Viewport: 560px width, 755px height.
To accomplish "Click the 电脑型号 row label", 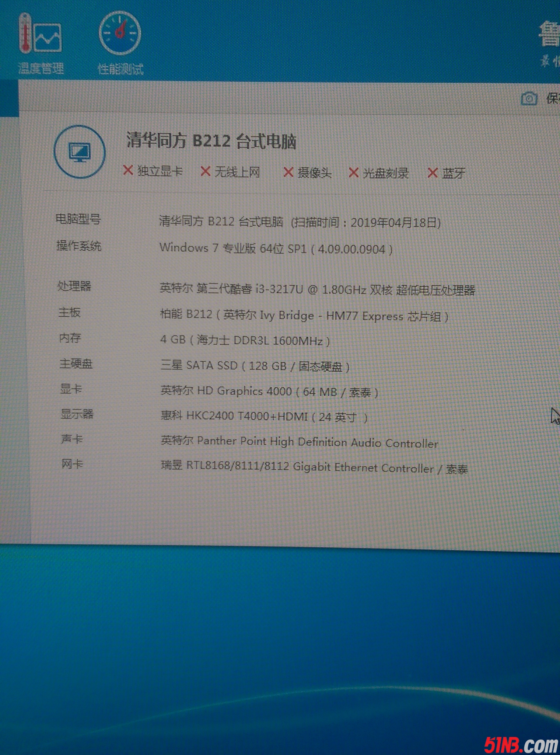I will 78,219.
